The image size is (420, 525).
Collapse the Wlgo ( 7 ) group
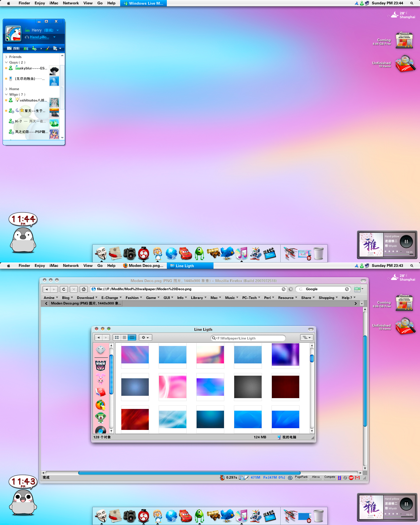point(6,94)
